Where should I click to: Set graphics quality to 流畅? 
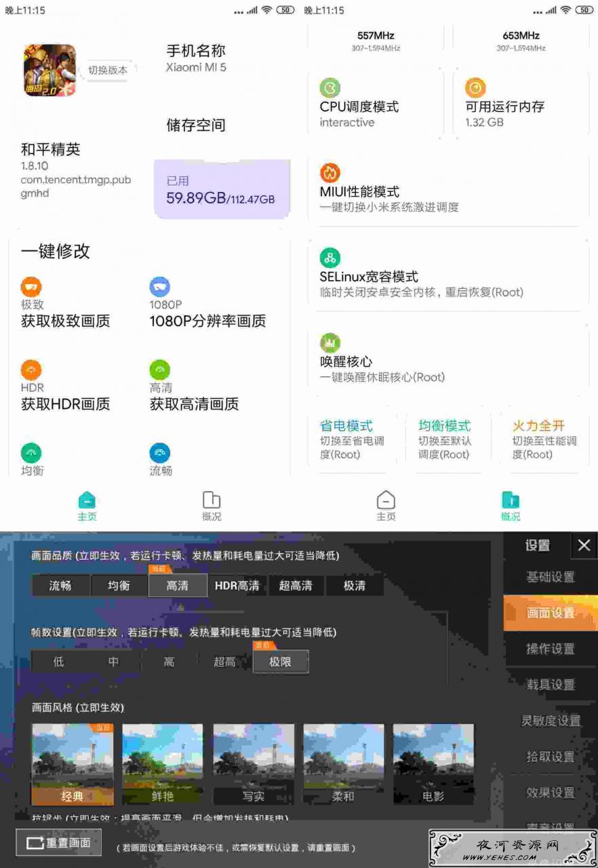(60, 585)
